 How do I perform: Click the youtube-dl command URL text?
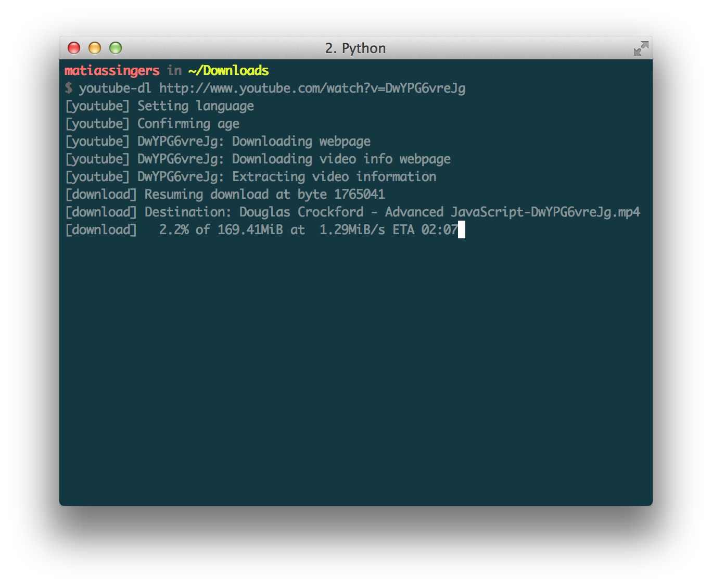(x=312, y=88)
